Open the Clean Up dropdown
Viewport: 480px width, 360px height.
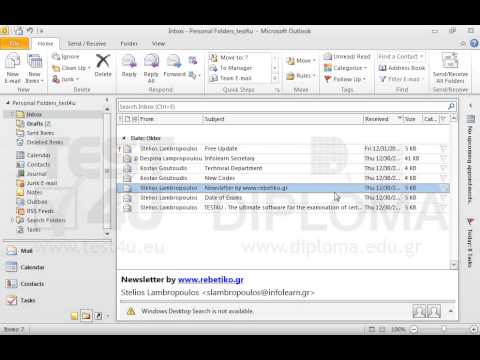(x=71, y=68)
